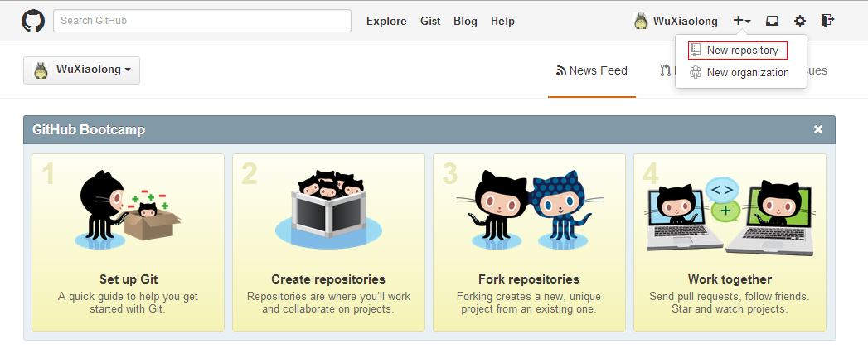Click the repository icon beside New repository
The width and height of the screenshot is (868, 349).
(696, 51)
